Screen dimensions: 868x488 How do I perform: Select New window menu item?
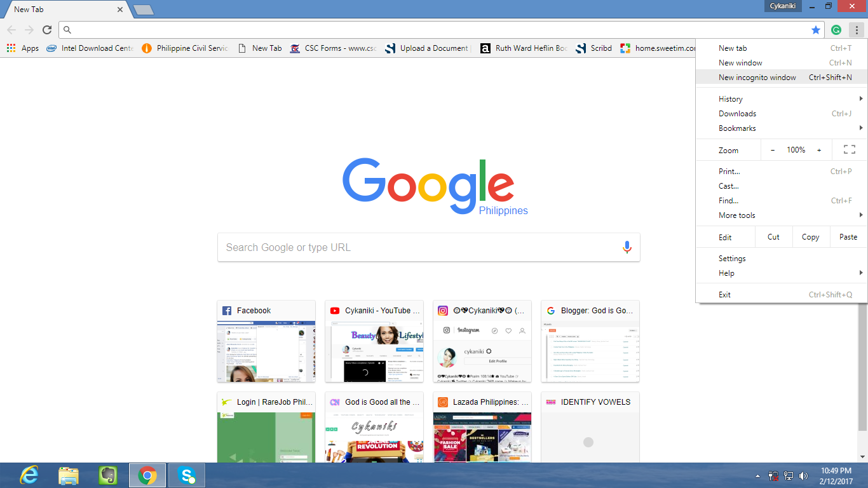[780, 63]
